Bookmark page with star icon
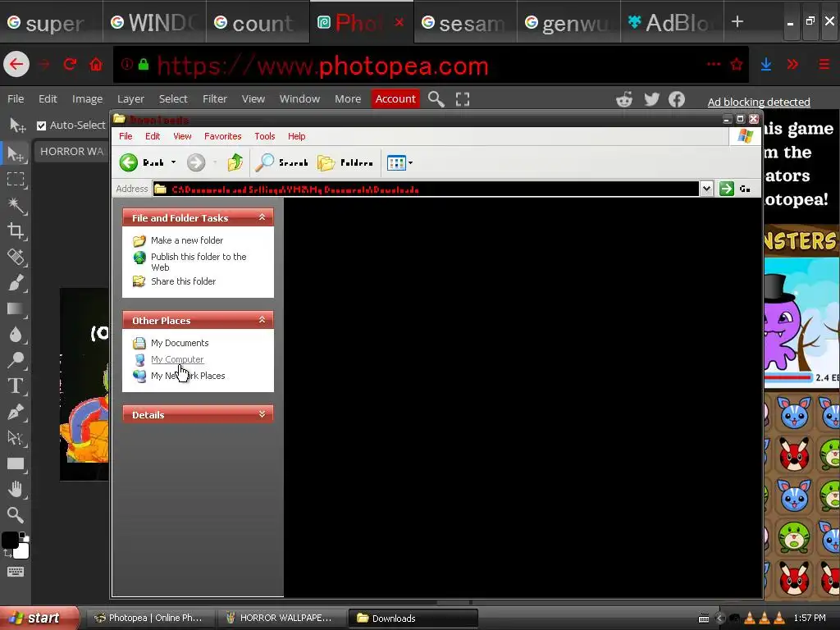The width and height of the screenshot is (840, 630). 737,64
